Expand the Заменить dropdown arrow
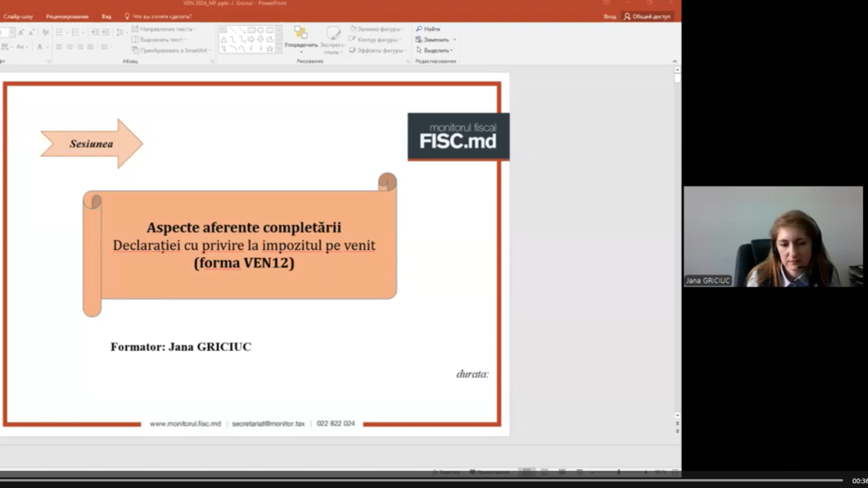This screenshot has width=868, height=488. (454, 40)
